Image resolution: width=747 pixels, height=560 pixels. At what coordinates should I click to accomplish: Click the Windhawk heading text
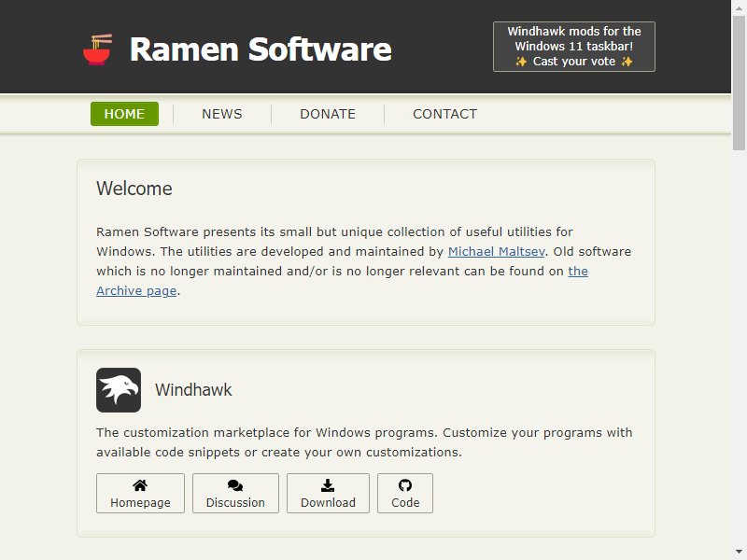pyautogui.click(x=193, y=390)
